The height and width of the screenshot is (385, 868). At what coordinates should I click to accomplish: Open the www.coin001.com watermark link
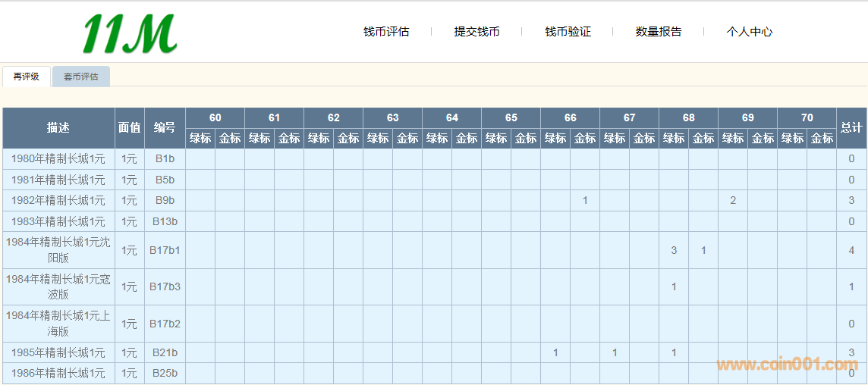[786, 365]
